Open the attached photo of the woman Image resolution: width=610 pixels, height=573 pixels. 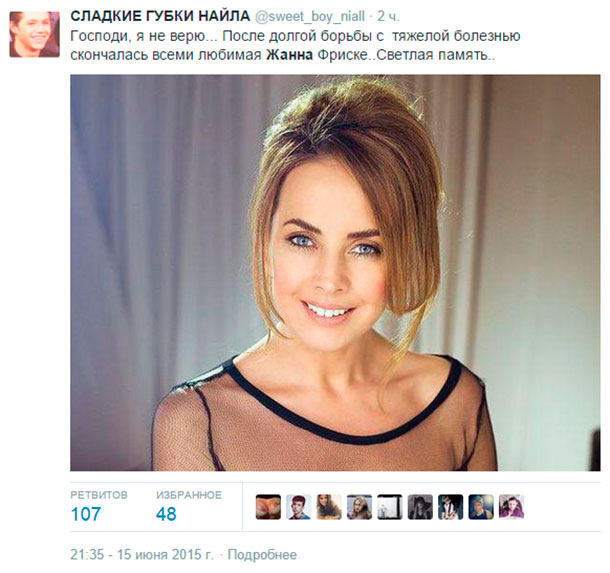point(335,273)
